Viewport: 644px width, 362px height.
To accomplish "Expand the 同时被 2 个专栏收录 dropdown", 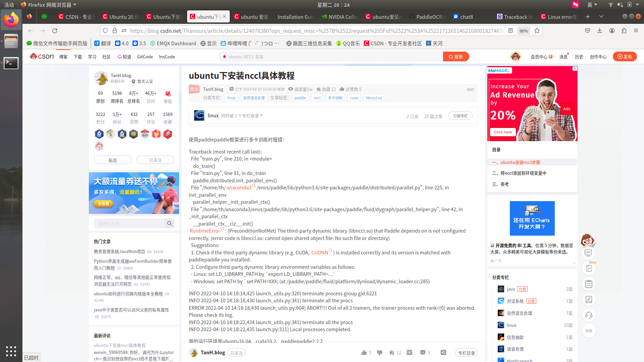I will point(241,116).
